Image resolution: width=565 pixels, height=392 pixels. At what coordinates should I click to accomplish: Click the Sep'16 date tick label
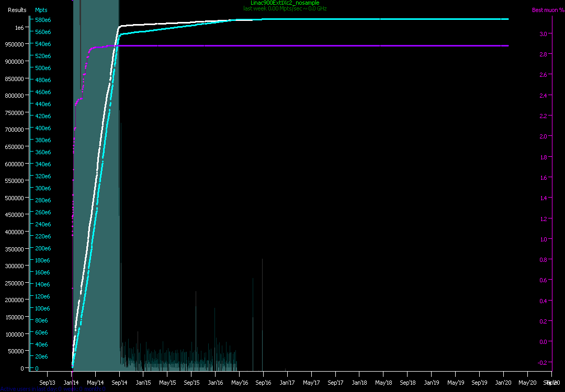point(263,383)
